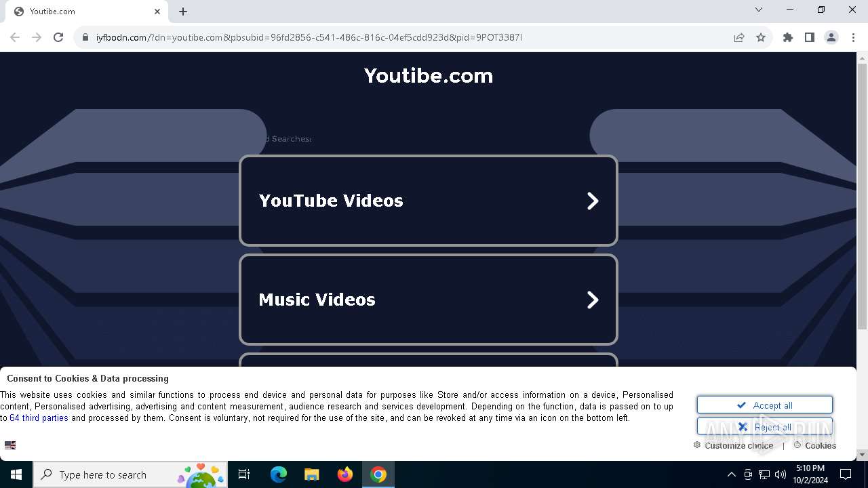Show hidden system tray icons
The width and height of the screenshot is (868, 488).
click(x=731, y=474)
